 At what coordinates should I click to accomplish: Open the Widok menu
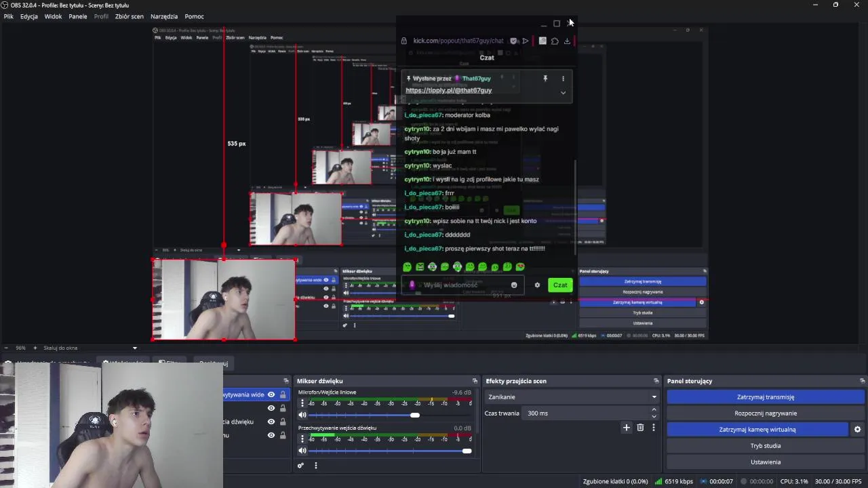[x=53, y=16]
